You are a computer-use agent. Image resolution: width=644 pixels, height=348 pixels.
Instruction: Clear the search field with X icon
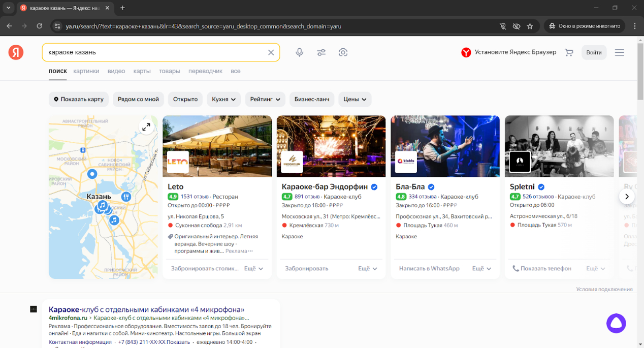tap(271, 52)
